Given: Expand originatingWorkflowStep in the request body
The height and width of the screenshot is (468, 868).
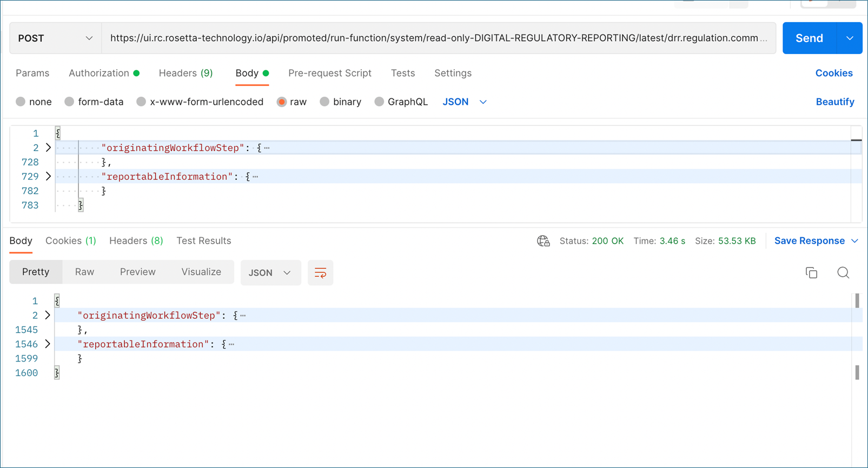Looking at the screenshot, I should pos(48,148).
